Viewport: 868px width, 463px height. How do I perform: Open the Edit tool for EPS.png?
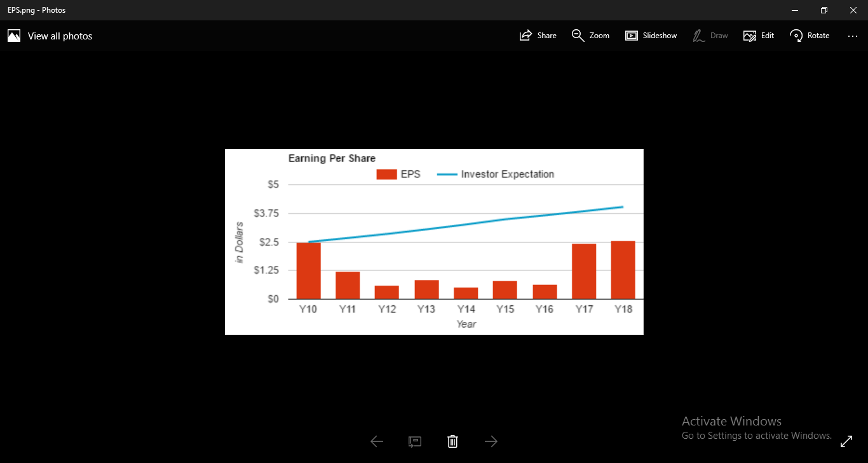[758, 35]
